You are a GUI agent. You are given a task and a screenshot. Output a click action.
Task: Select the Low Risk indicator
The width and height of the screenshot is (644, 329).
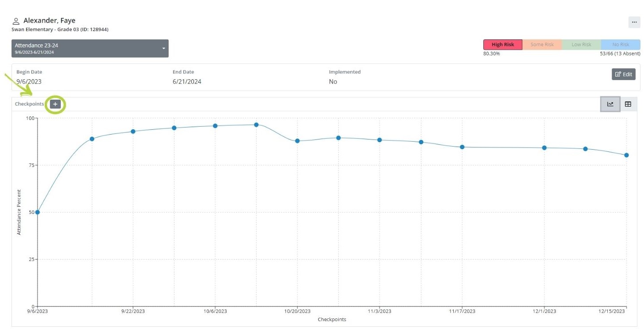point(581,45)
